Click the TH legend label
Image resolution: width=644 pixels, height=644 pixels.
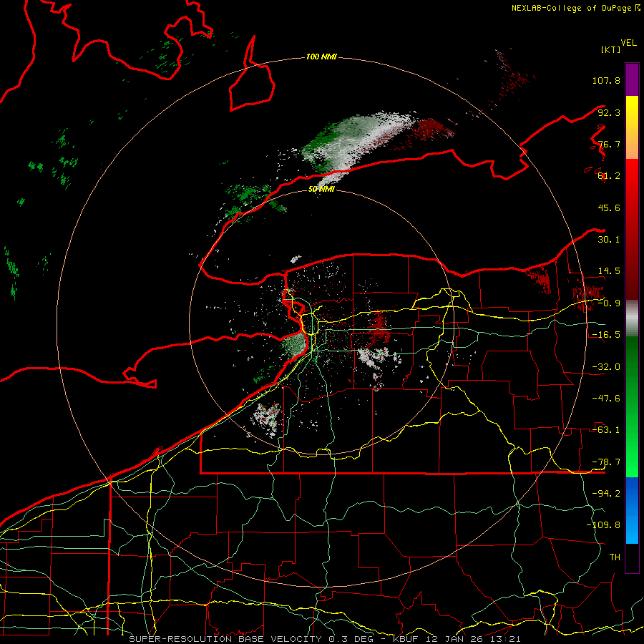pyautogui.click(x=615, y=557)
